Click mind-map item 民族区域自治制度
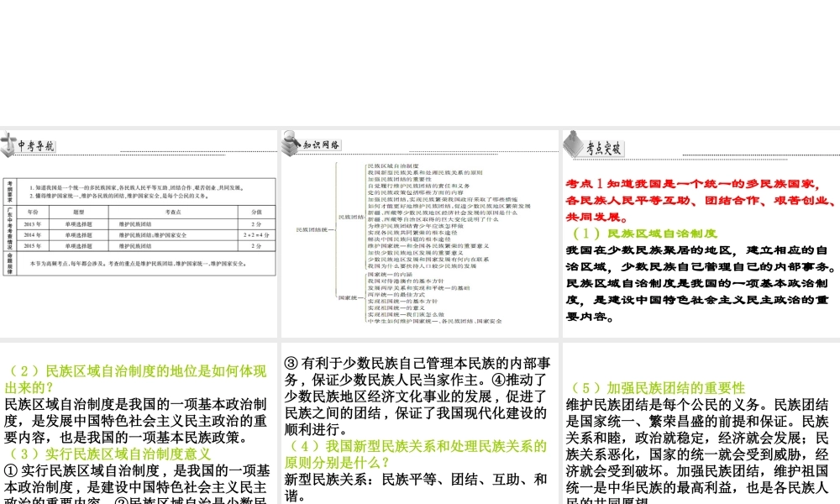The image size is (840, 504). (x=393, y=166)
